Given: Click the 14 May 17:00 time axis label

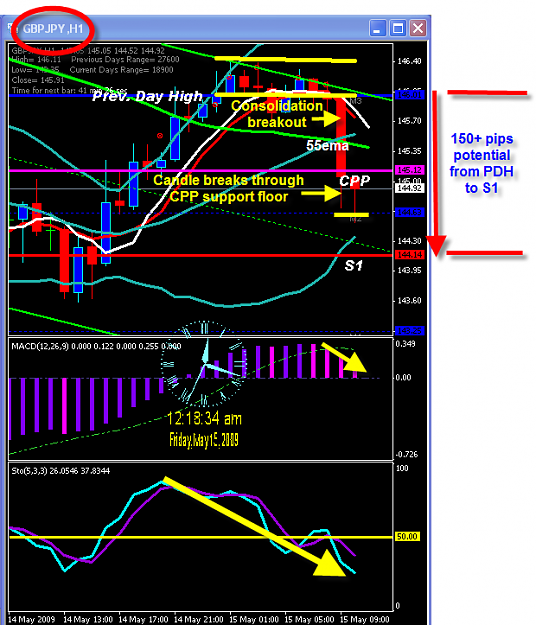Looking at the screenshot, I should pyautogui.click(x=143, y=619).
